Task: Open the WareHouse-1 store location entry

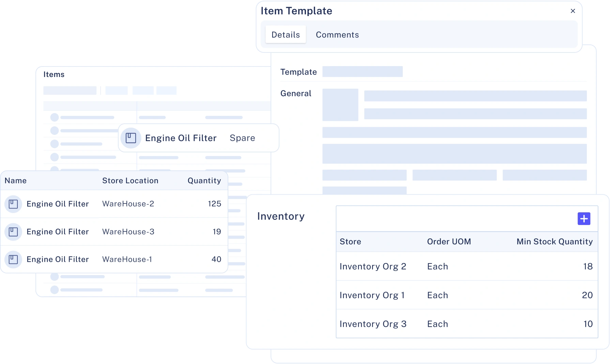Action: click(x=127, y=260)
